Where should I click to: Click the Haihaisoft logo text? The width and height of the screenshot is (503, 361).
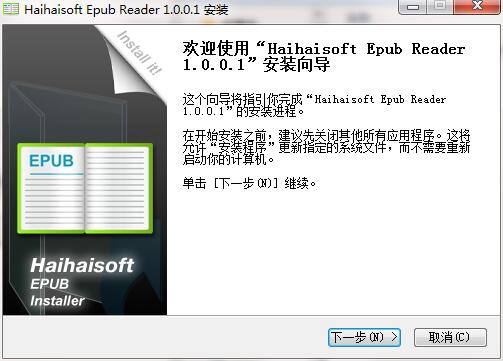tap(82, 265)
